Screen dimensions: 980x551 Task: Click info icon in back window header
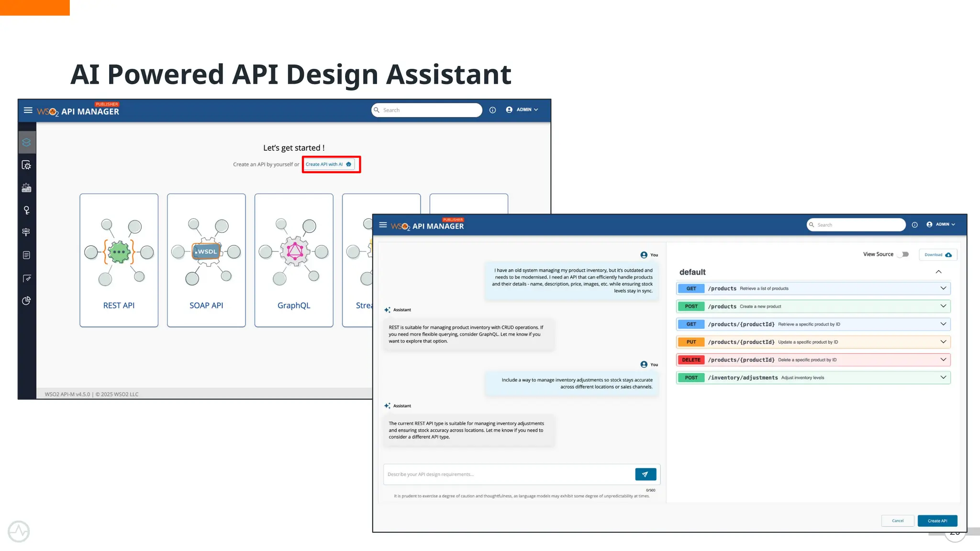pyautogui.click(x=492, y=110)
